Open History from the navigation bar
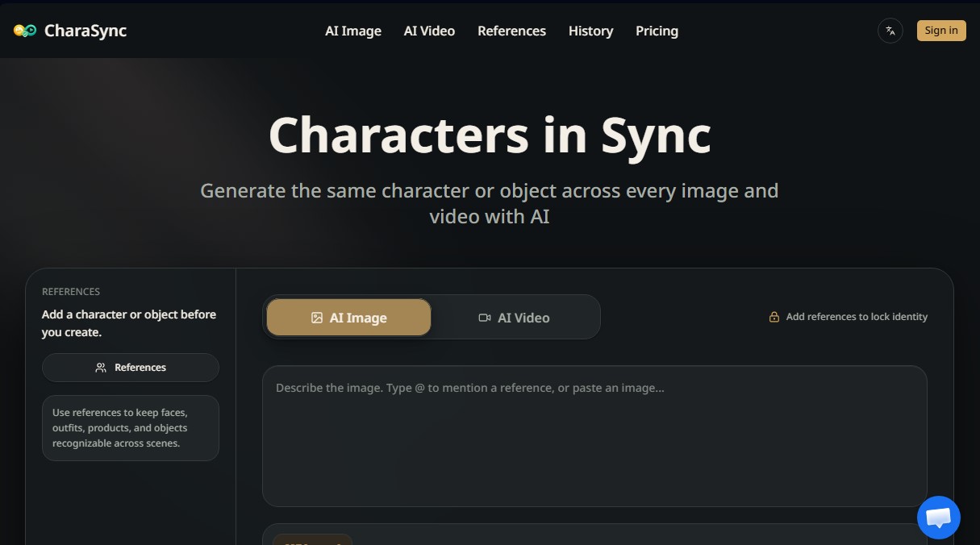The image size is (980, 545). [x=590, y=31]
